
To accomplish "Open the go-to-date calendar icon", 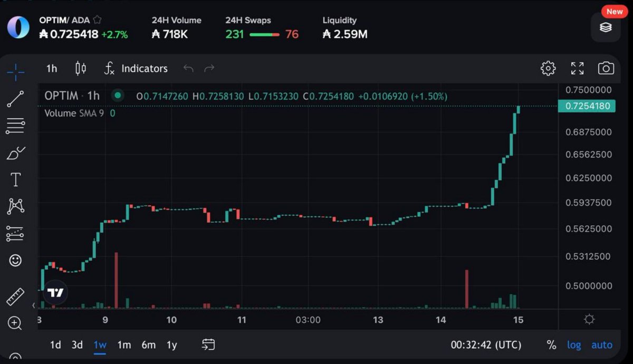I will click(208, 344).
